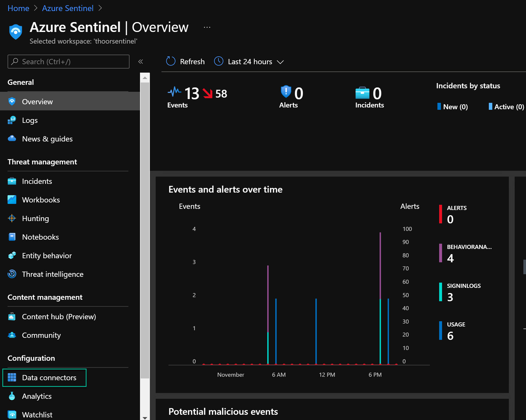The height and width of the screenshot is (420, 526).
Task: Click the News & guides cloud icon
Action: coord(12,138)
